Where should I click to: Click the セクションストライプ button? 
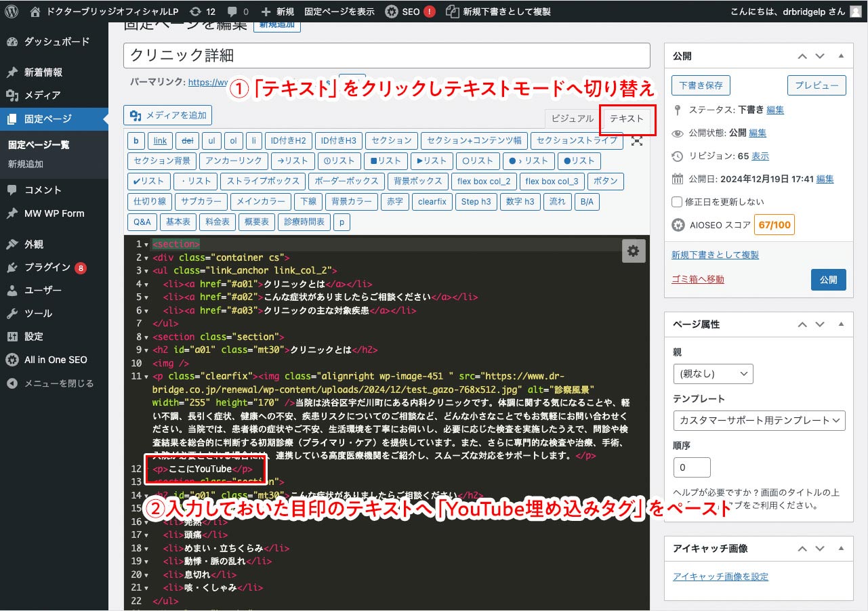point(577,141)
